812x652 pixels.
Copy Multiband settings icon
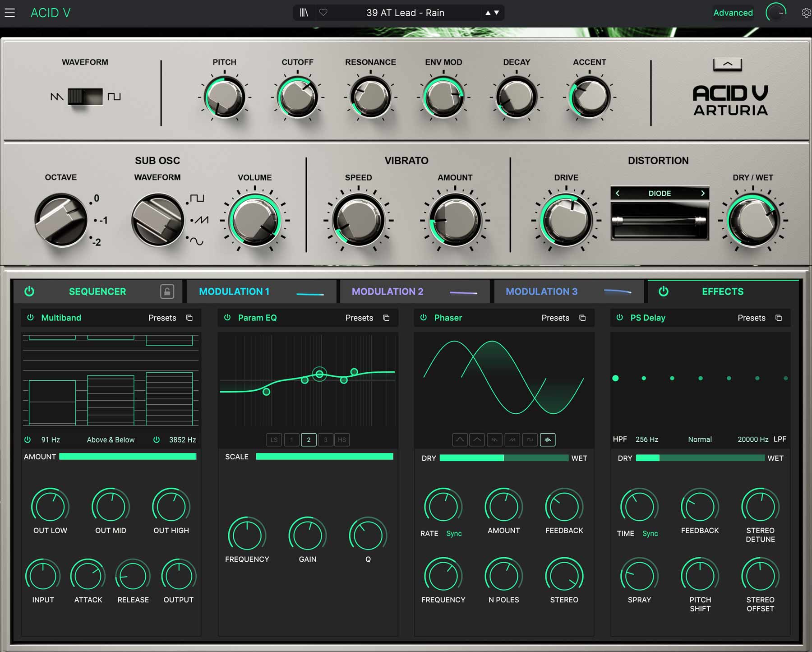point(189,318)
